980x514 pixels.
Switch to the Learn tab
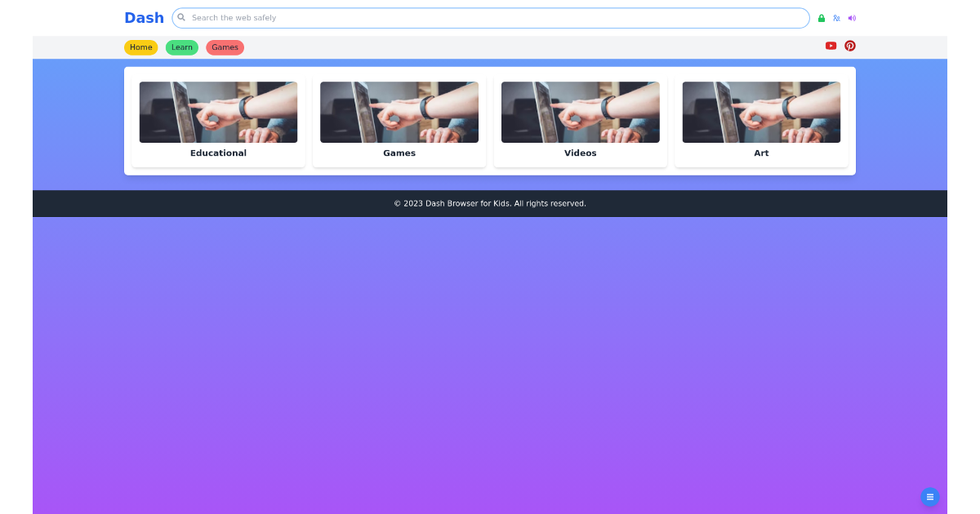(181, 47)
